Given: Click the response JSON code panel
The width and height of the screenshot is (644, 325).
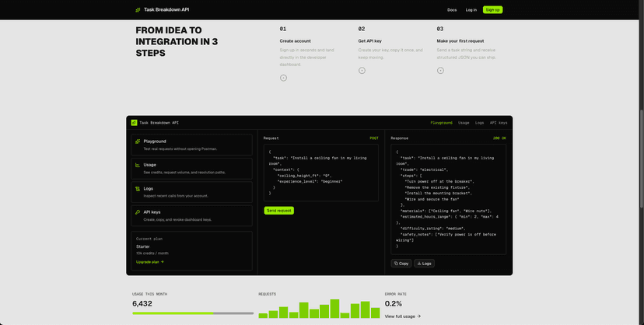Looking at the screenshot, I should tap(449, 199).
